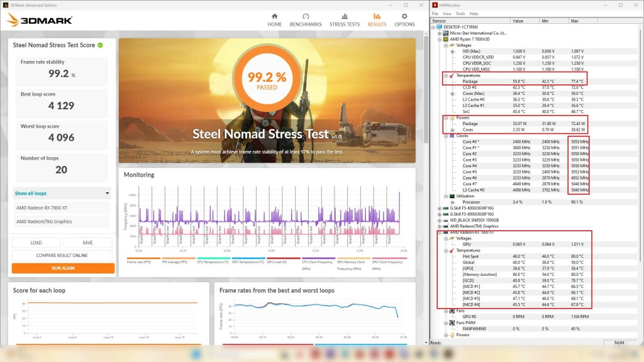The height and width of the screenshot is (362, 644).
Task: Click the AMD Ryzen 7 7800X3D CPU icon
Action: coord(446,39)
